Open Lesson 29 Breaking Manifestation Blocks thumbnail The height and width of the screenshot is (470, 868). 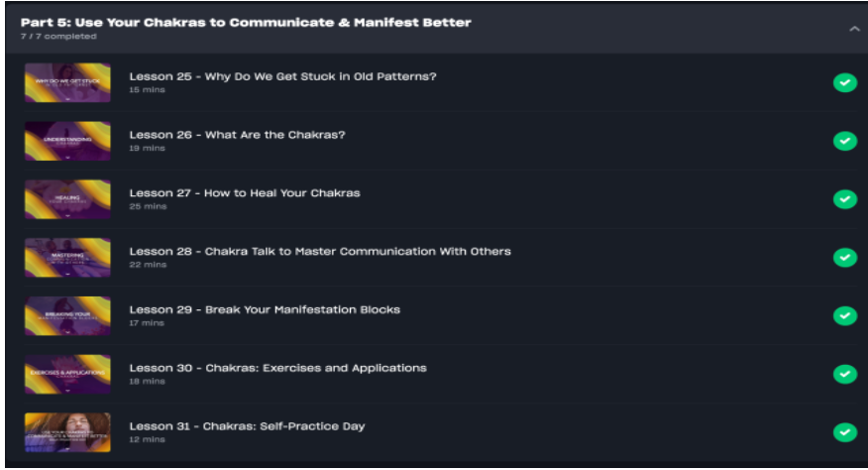pyautogui.click(x=67, y=315)
